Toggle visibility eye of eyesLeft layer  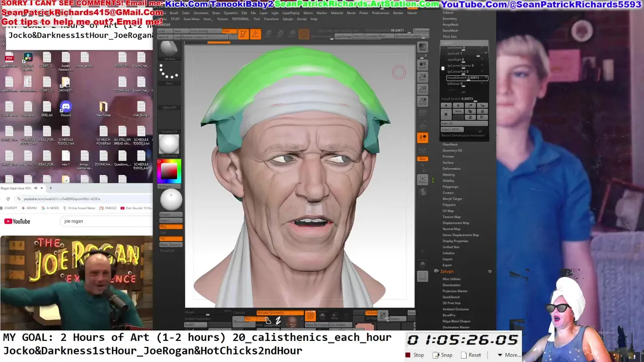(485, 54)
